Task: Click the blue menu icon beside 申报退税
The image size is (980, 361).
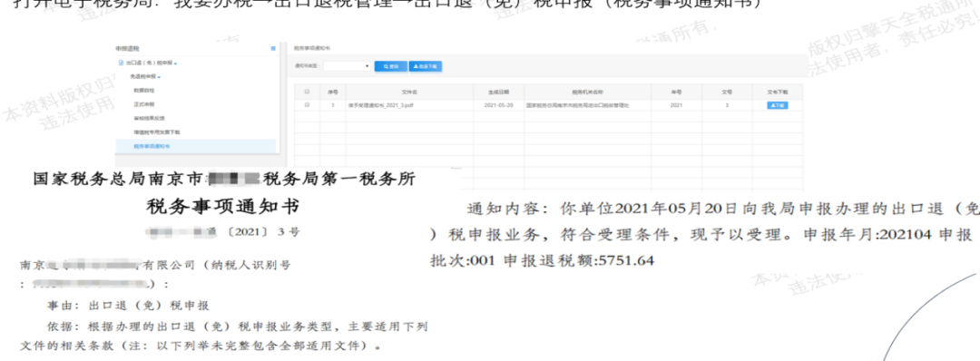Action: 273,48
